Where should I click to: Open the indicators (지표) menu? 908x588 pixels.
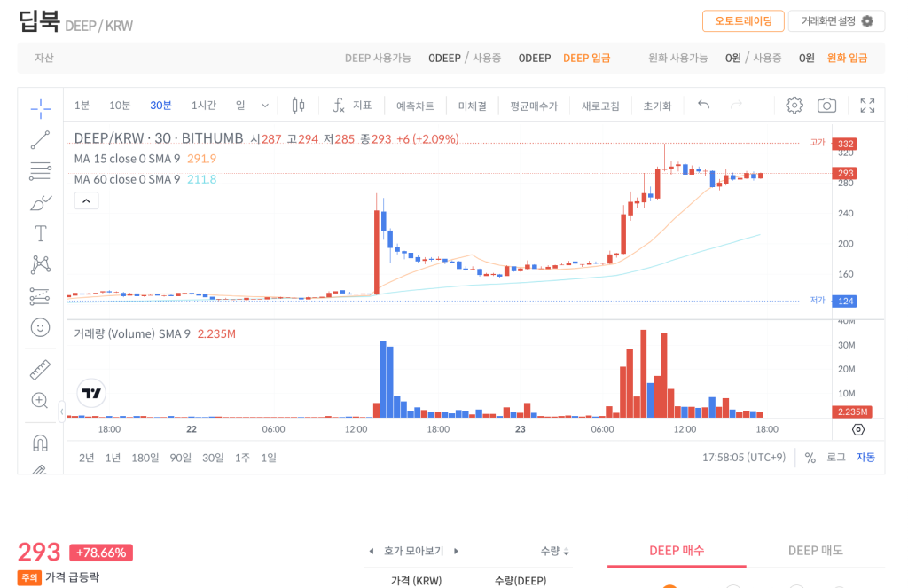[x=352, y=106]
